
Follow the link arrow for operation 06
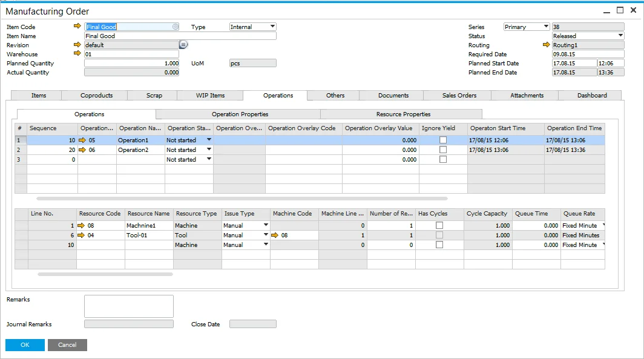coord(82,150)
